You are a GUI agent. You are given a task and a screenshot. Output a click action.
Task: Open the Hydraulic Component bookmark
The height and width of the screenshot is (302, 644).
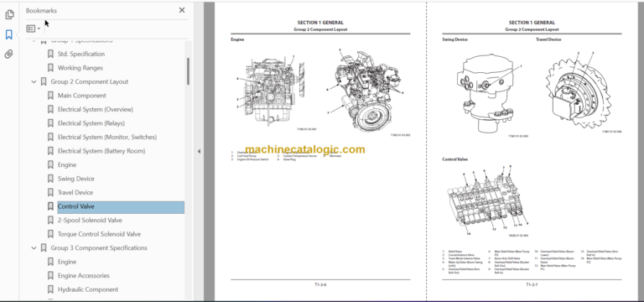click(88, 289)
